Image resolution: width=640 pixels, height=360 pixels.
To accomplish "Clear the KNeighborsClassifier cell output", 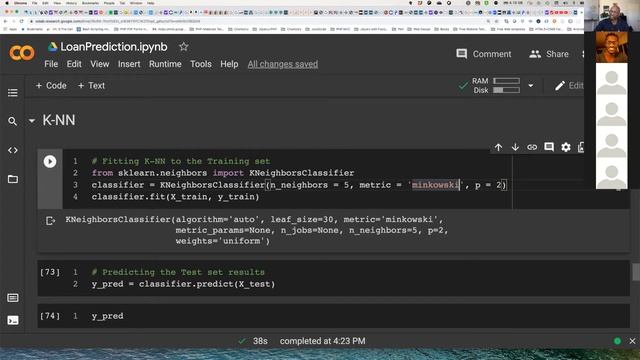I will pos(50,221).
